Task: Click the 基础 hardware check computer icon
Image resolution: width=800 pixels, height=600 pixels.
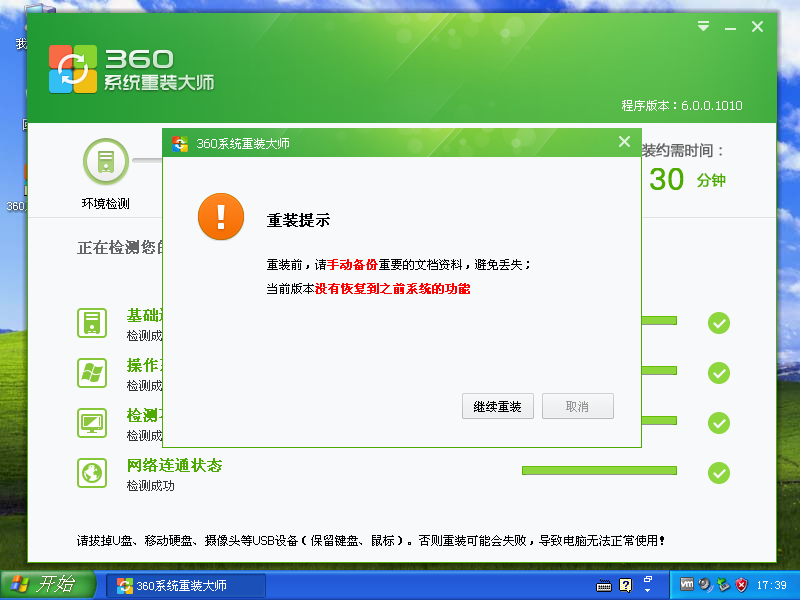Action: [x=92, y=323]
